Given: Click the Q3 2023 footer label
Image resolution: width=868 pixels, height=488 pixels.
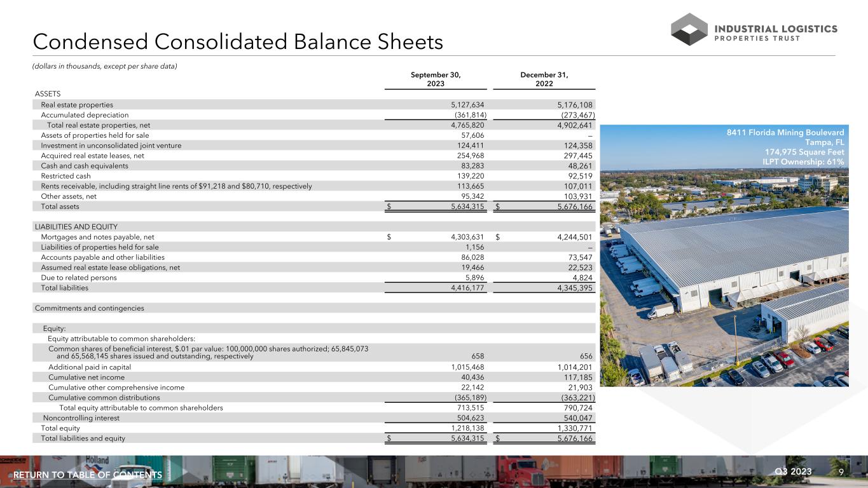Looking at the screenshot, I should point(792,471).
